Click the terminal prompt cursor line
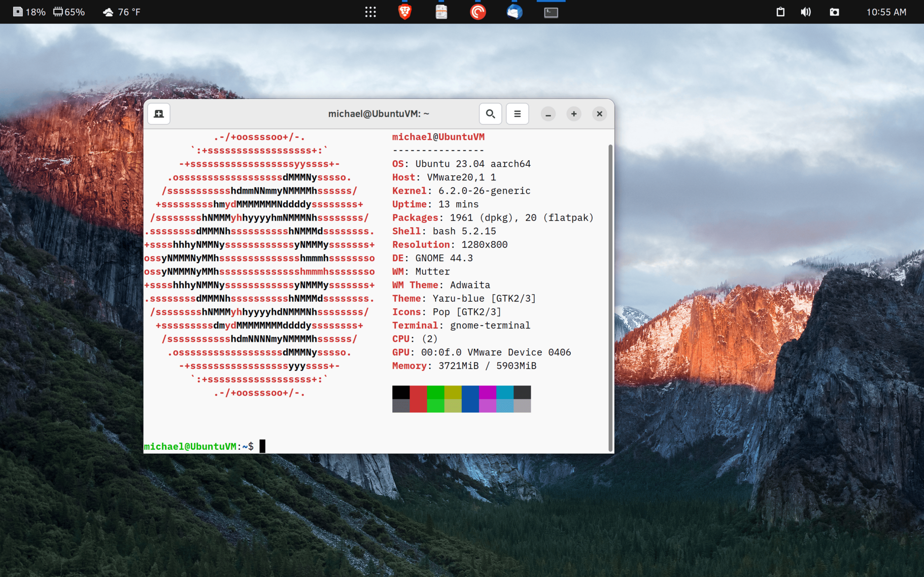This screenshot has width=924, height=577. click(262, 446)
